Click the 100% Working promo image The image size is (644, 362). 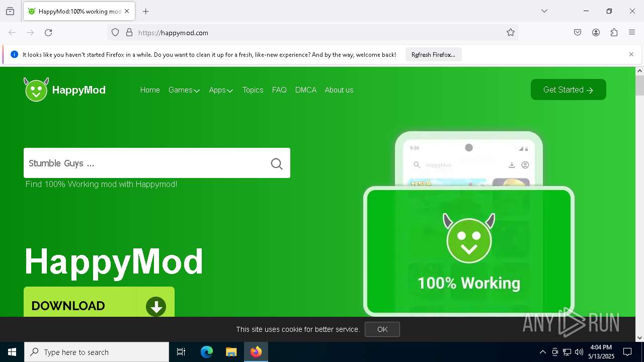469,251
